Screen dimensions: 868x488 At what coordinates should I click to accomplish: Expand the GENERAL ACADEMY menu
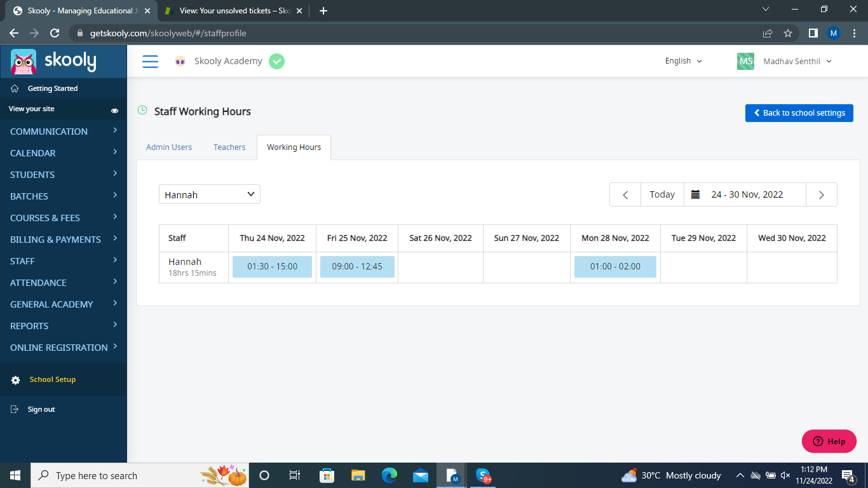click(64, 304)
